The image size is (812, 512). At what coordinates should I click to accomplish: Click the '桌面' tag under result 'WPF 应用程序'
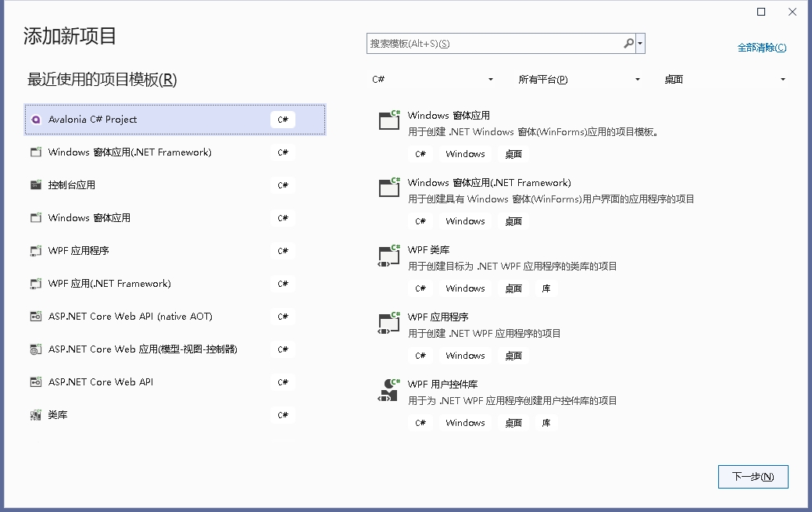click(513, 356)
